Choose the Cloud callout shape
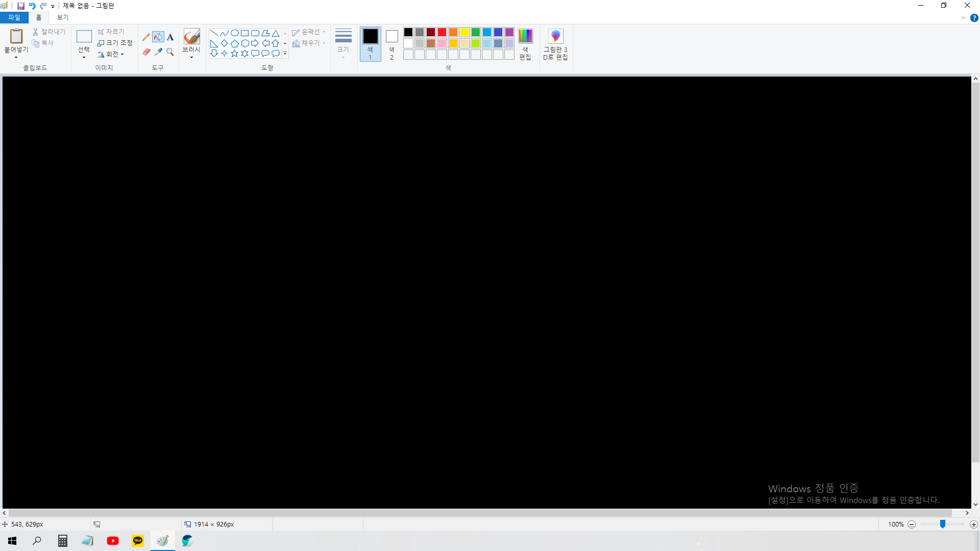Screen dimensions: 980x551 pyautogui.click(x=276, y=54)
